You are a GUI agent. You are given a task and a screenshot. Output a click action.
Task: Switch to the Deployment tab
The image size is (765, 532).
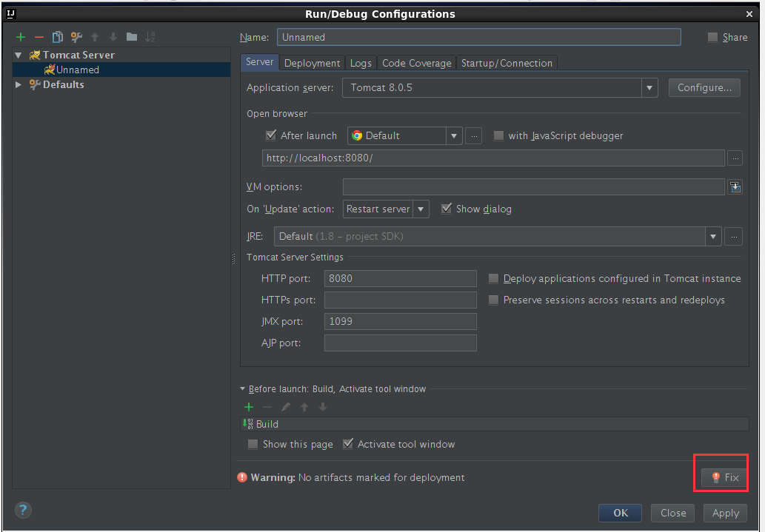pos(313,64)
